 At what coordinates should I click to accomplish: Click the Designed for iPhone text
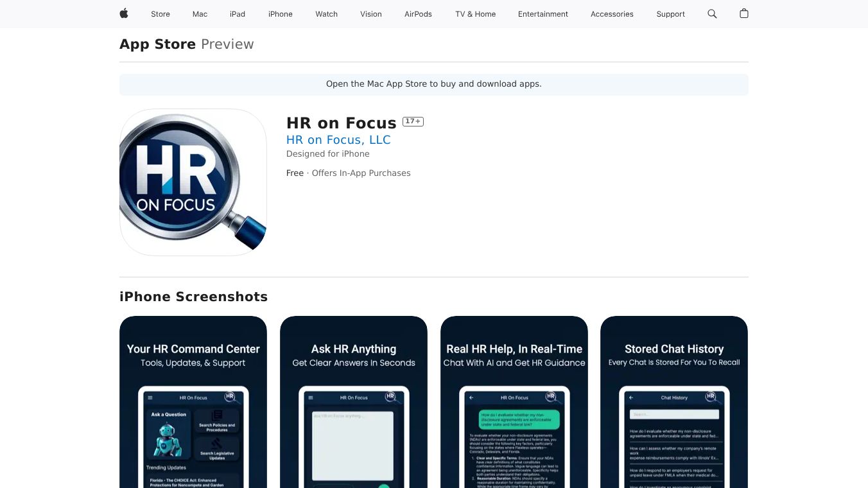point(328,154)
